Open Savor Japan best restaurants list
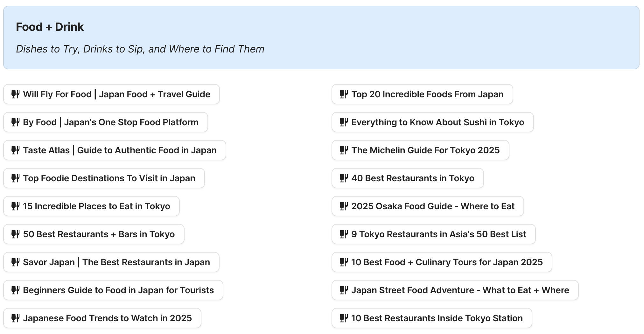Screen dimensions: 644x334 pos(111,262)
